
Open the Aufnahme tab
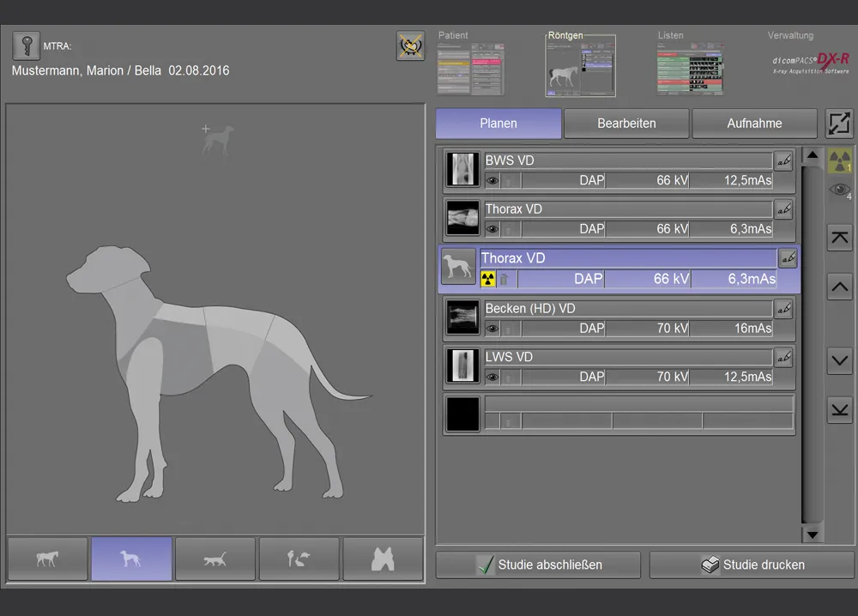point(754,124)
